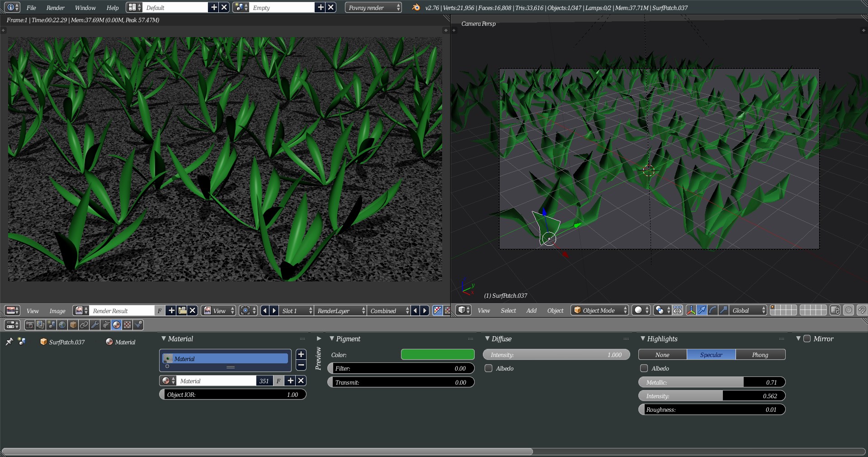
Task: Click the green pigment color swatch
Action: [437, 355]
